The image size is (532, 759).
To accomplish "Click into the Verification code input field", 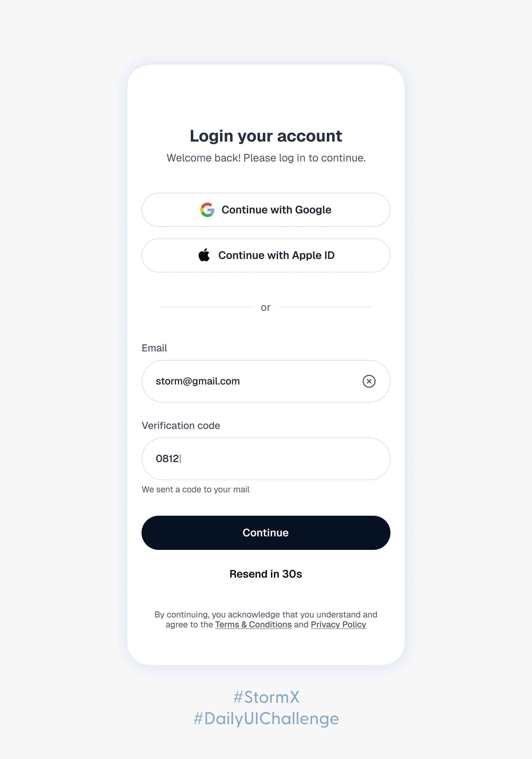I will (x=266, y=459).
